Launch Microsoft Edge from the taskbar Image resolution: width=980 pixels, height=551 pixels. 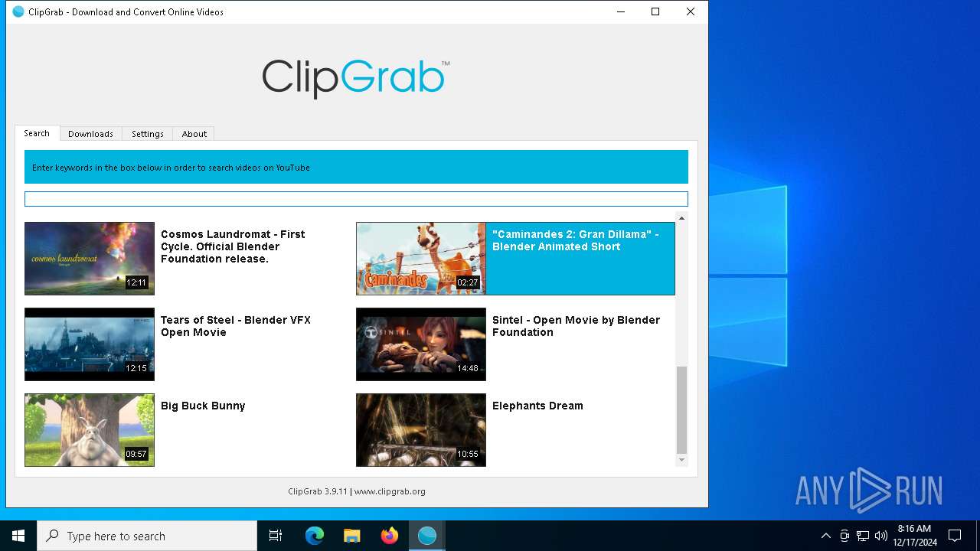point(315,536)
